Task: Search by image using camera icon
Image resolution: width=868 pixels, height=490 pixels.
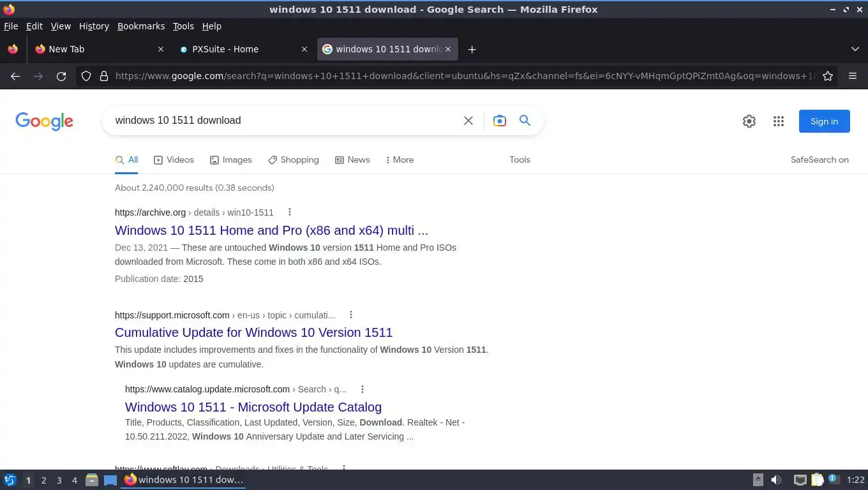Action: tap(500, 121)
